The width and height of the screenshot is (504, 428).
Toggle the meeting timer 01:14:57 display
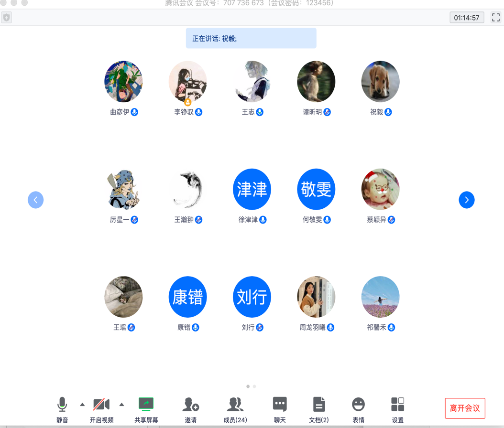coord(467,18)
